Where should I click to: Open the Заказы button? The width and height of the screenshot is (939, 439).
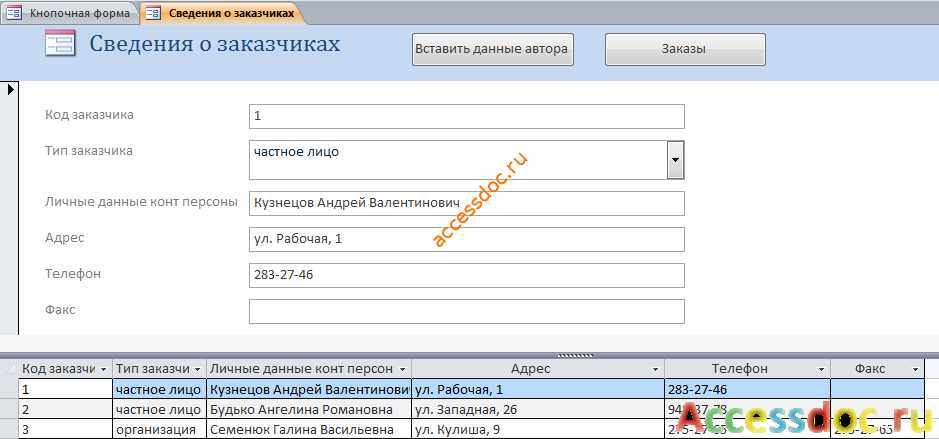(685, 49)
